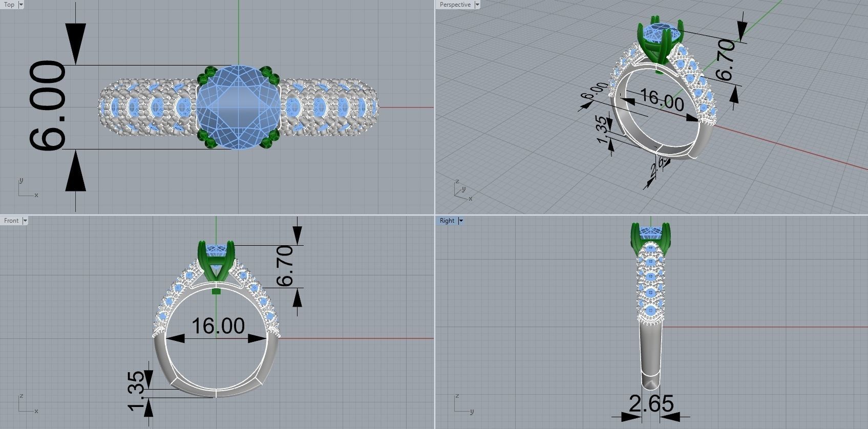The image size is (868, 429).
Task: Click the 6.70 dimension in Perspective view
Action: pyautogui.click(x=726, y=60)
